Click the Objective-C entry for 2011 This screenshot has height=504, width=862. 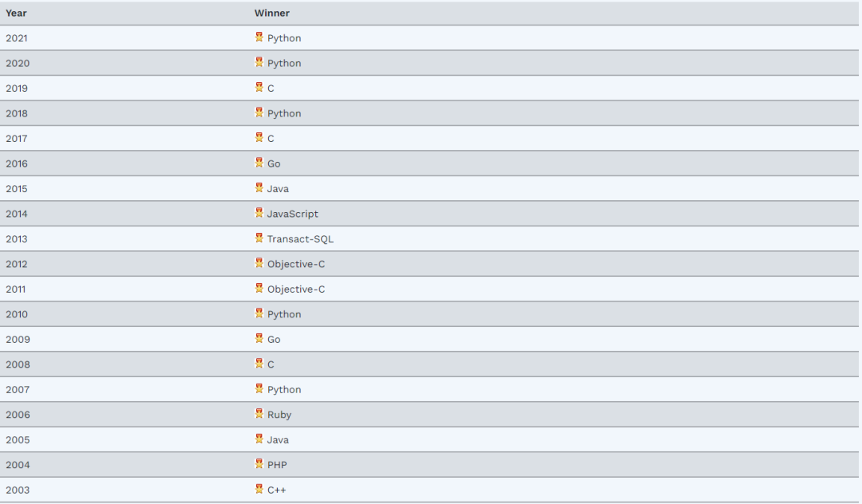[296, 289]
